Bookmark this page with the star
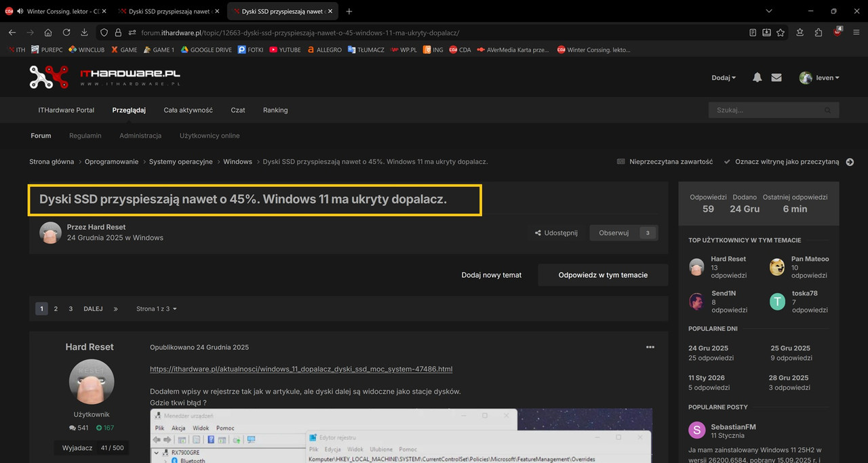Screen dimensions: 868x463 click(781, 33)
